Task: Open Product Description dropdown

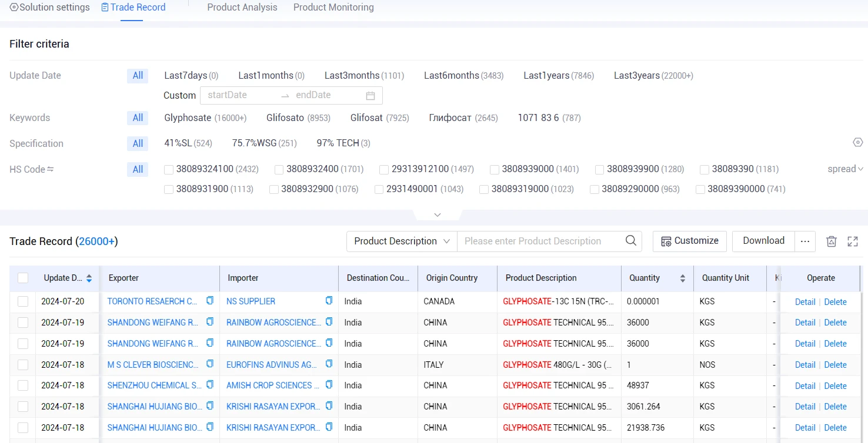Action: (402, 241)
